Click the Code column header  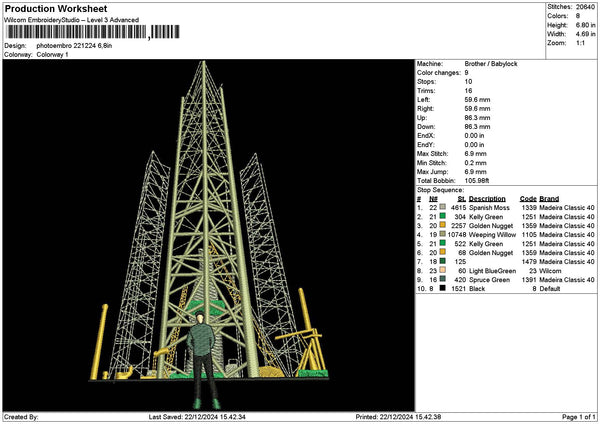(x=529, y=197)
